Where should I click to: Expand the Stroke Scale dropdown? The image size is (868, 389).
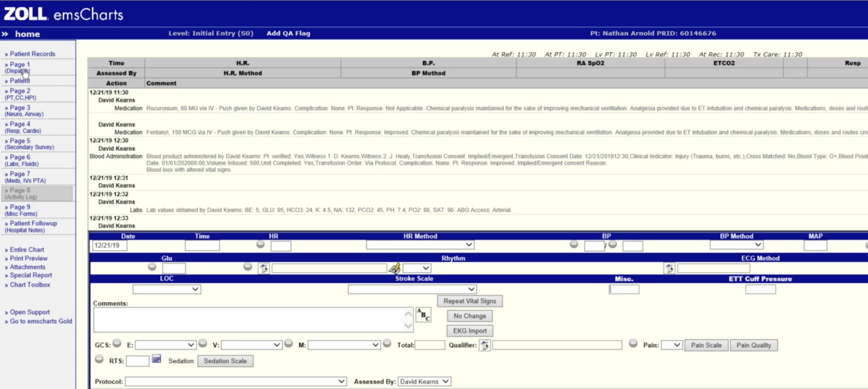[412, 289]
